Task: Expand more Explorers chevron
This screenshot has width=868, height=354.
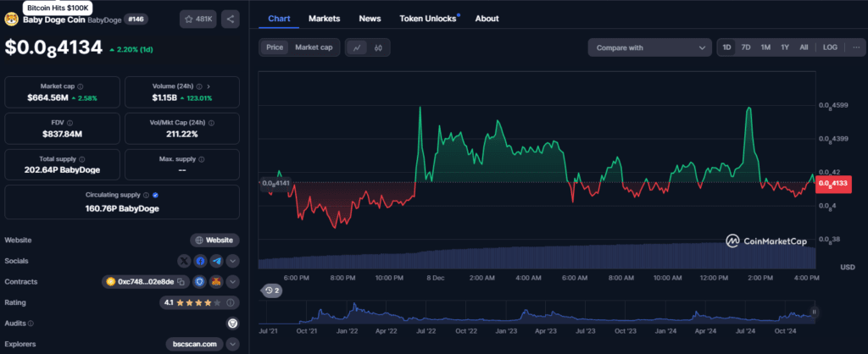Action: point(233,344)
